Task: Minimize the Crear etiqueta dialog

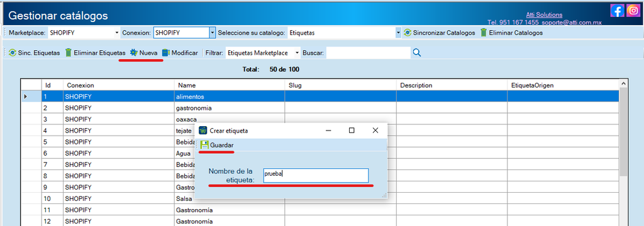Action: [328, 131]
